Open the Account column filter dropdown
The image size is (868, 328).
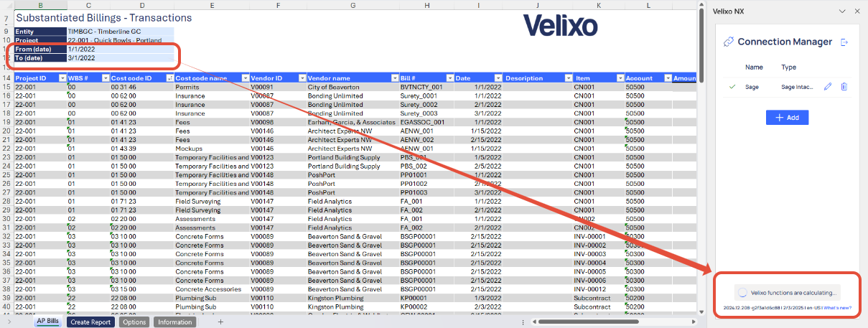[x=667, y=78]
